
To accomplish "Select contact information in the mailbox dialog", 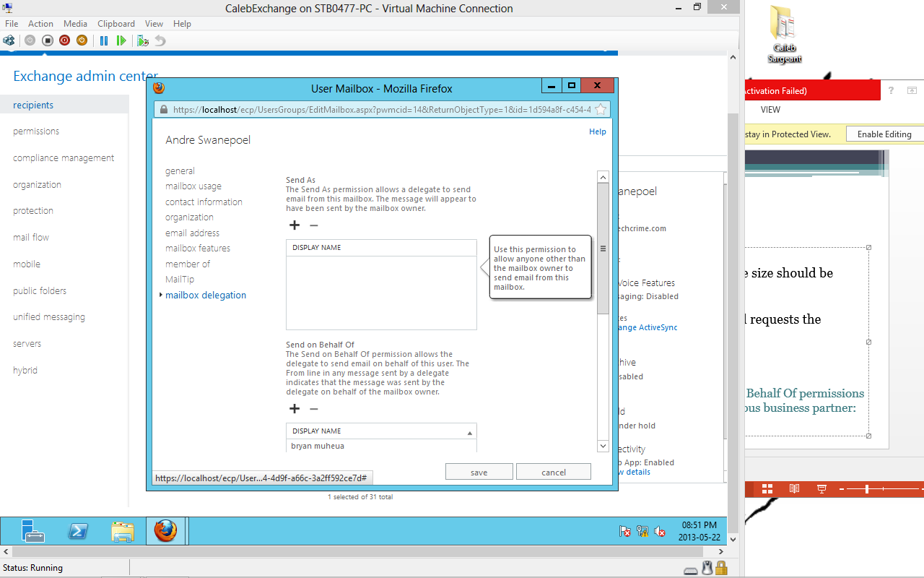I will coord(204,202).
